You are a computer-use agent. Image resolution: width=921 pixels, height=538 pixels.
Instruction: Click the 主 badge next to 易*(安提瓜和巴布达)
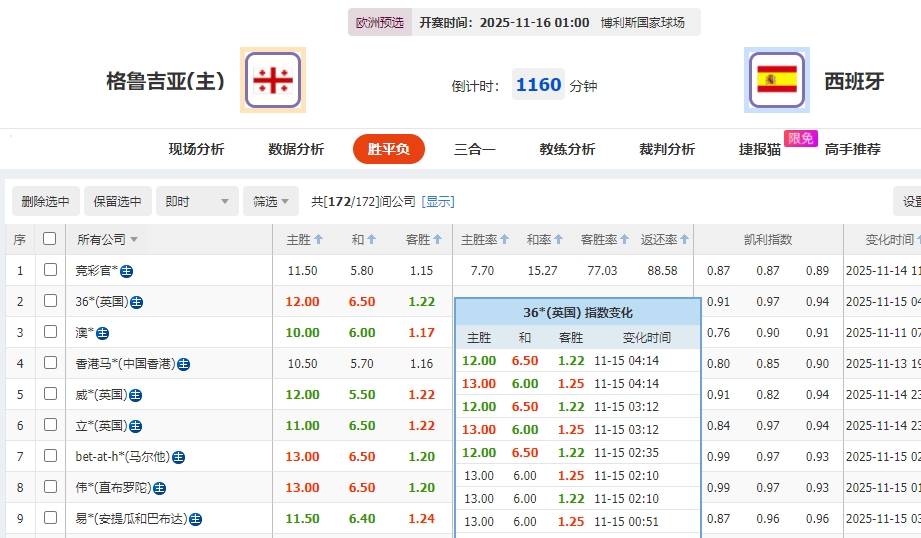click(196, 520)
